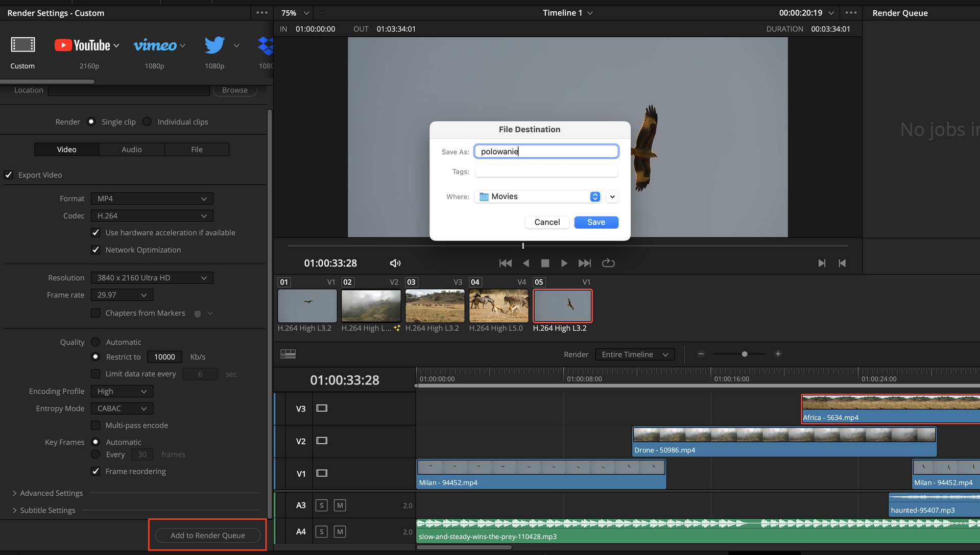Select the YouTube render preset icon
Image resolution: width=980 pixels, height=555 pixels.
(x=82, y=45)
